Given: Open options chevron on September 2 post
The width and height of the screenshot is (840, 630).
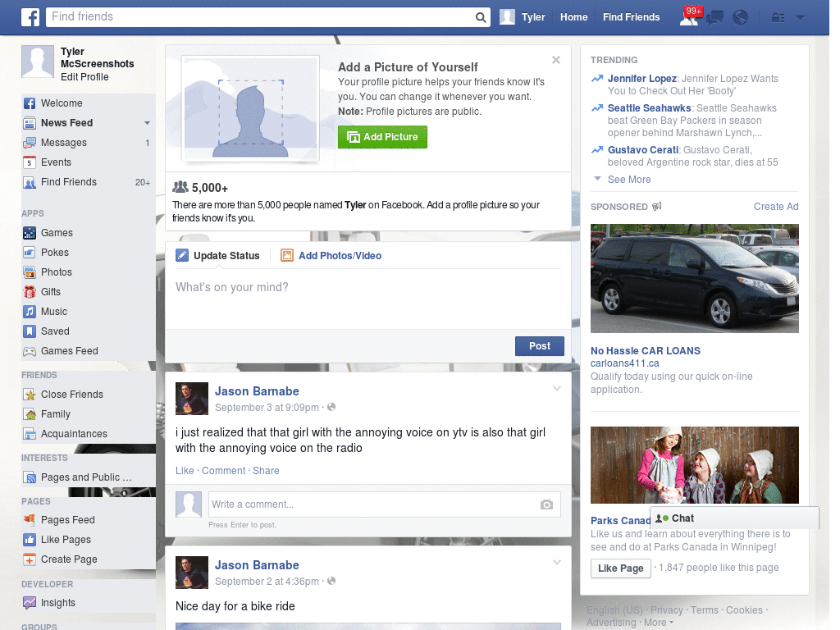Looking at the screenshot, I should (557, 562).
